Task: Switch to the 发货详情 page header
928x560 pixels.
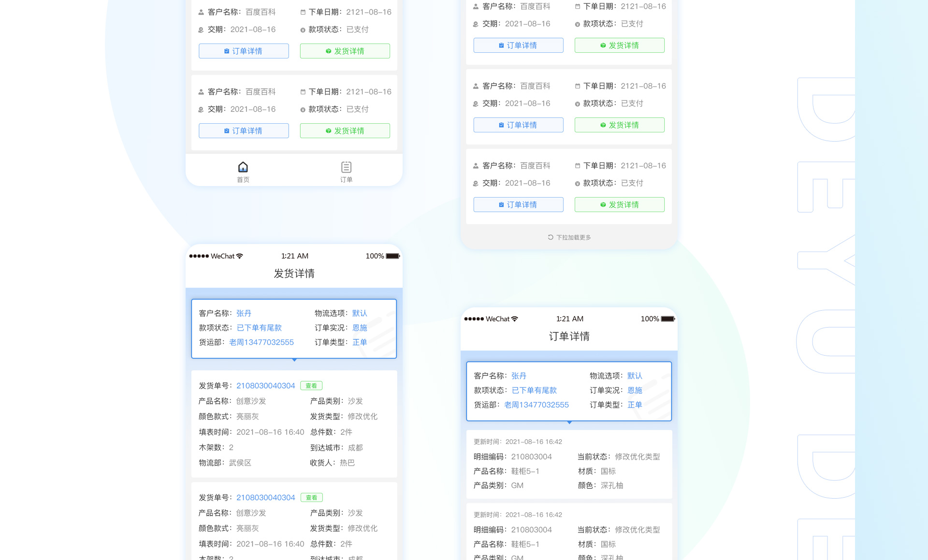Action: (294, 273)
